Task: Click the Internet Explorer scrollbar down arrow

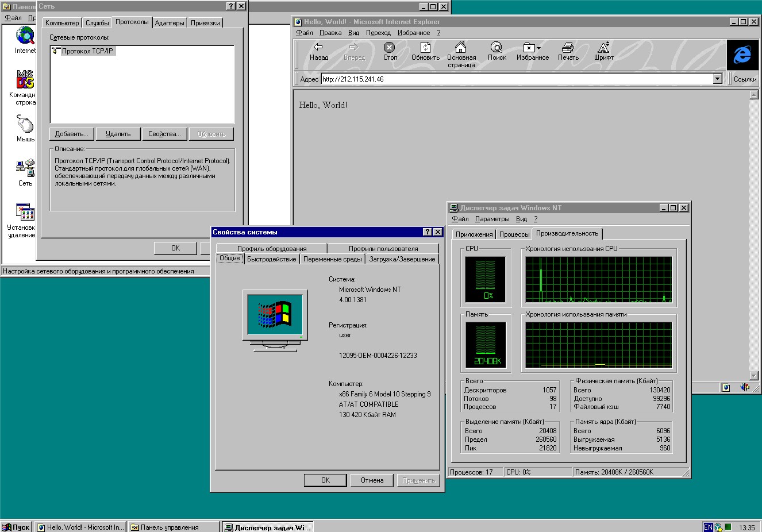Action: (754, 376)
